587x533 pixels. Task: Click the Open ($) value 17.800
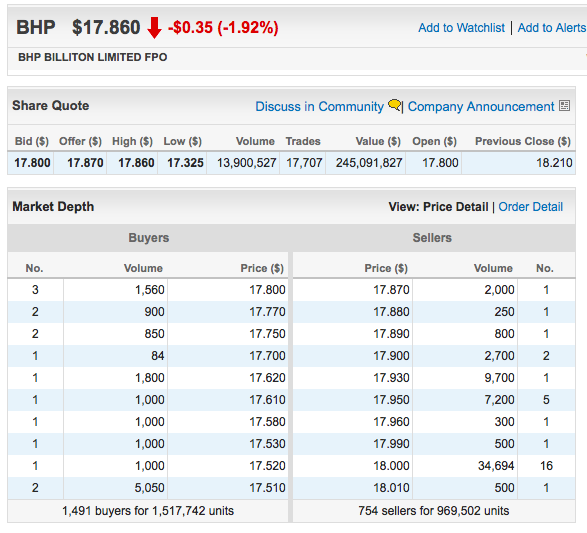[x=440, y=163]
